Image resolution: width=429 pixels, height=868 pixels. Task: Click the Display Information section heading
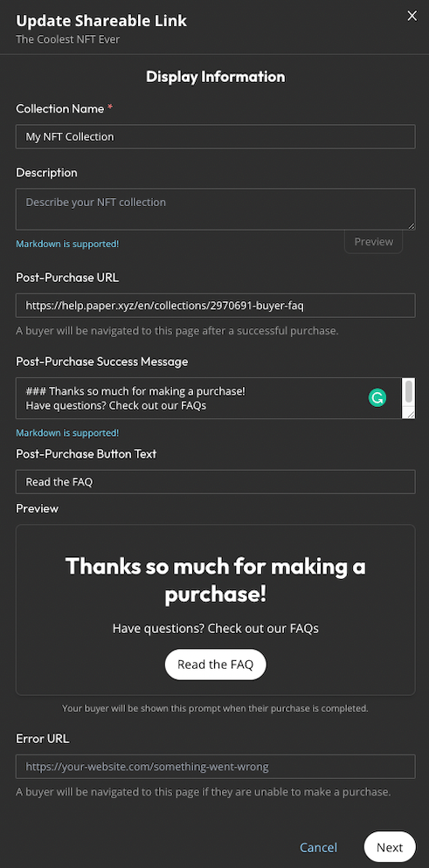(215, 76)
